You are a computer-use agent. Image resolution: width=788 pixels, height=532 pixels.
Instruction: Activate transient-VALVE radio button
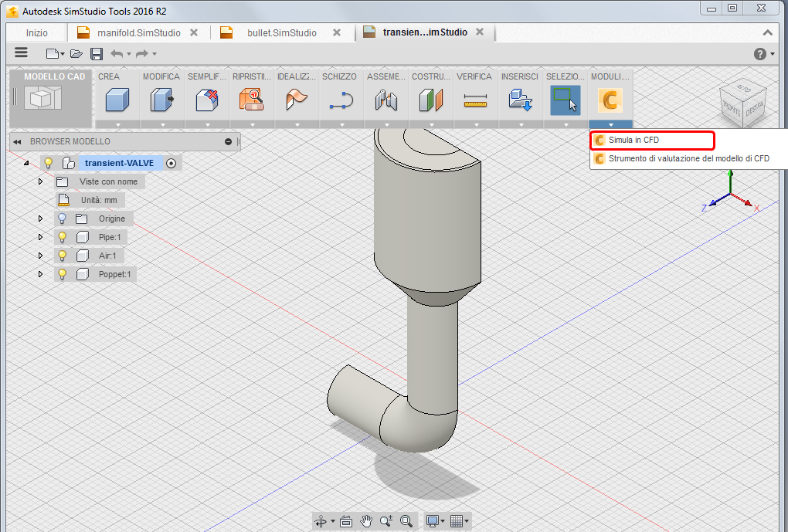click(x=171, y=163)
